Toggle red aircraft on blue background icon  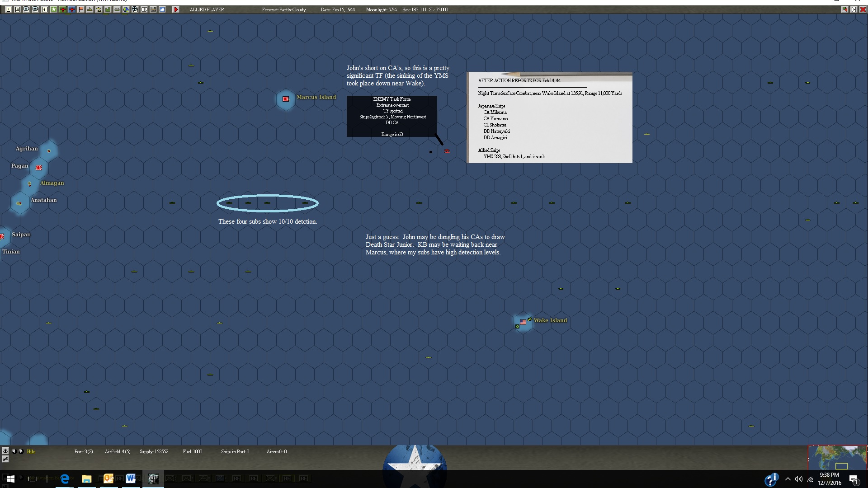(x=72, y=9)
